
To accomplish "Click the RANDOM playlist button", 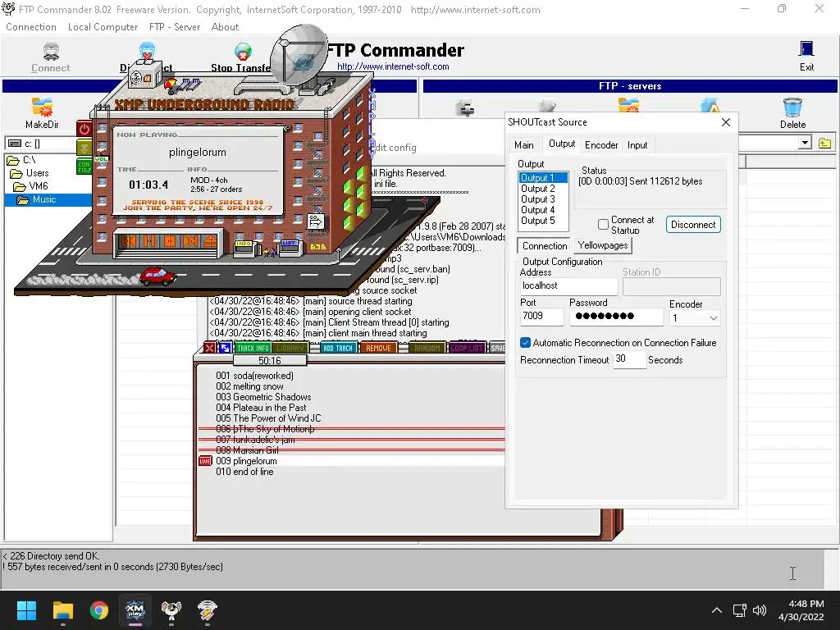I will [x=427, y=348].
